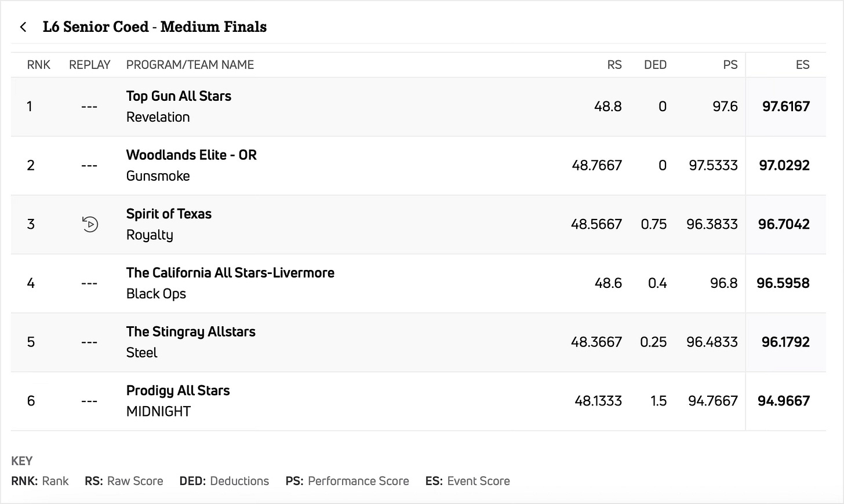Click the REPLAY column header
The image size is (844, 504).
pos(89,65)
